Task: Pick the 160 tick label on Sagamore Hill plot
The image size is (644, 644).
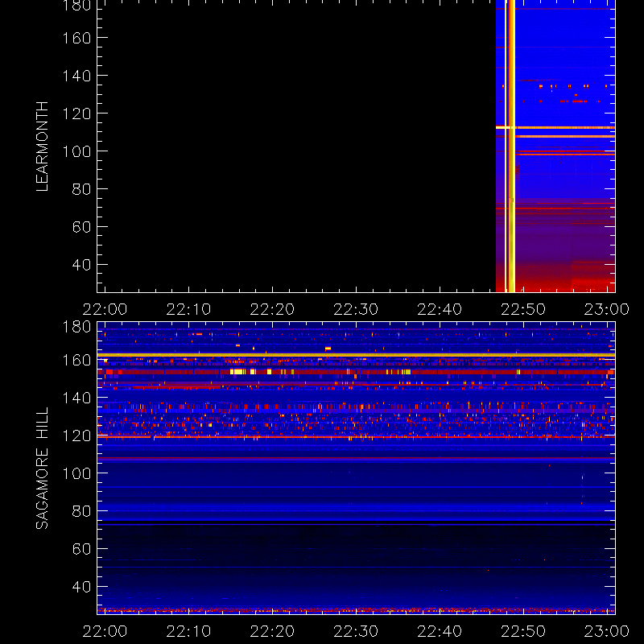Action: [x=76, y=360]
